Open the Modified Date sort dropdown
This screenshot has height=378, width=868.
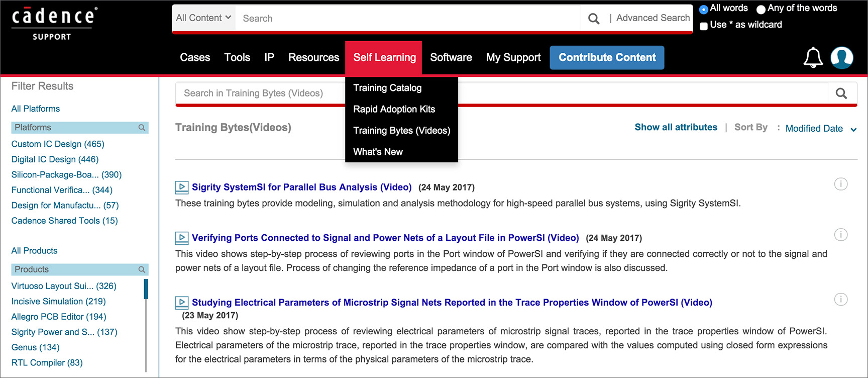tap(821, 129)
